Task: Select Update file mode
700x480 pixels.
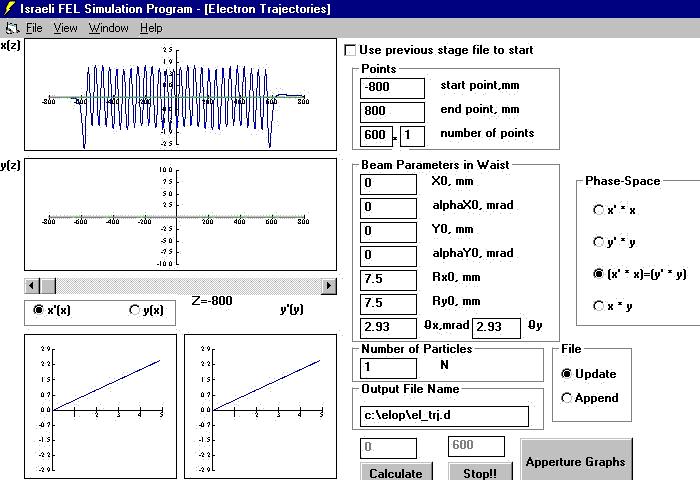Action: click(x=566, y=374)
